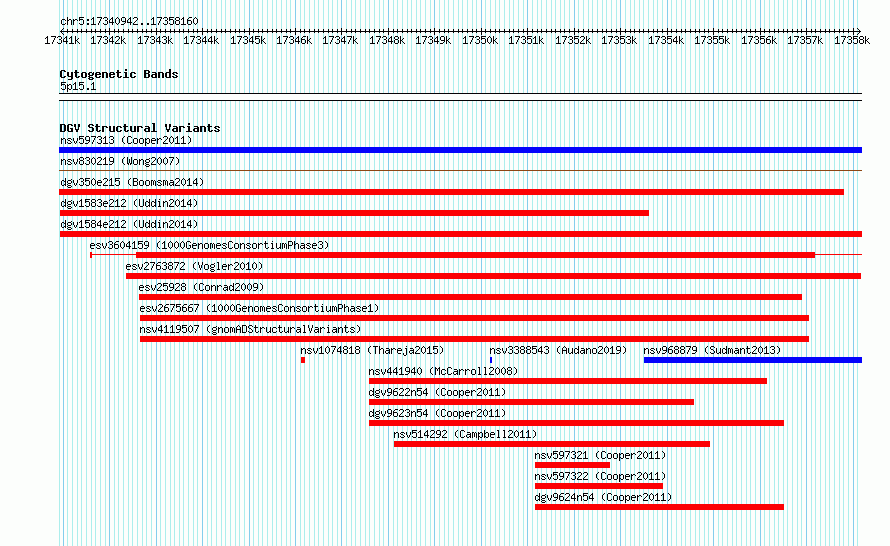Screen dimensions: 890x546
Task: Open esv3604159 (1000GenomesConsortiumPhase3) label
Action: coord(209,245)
